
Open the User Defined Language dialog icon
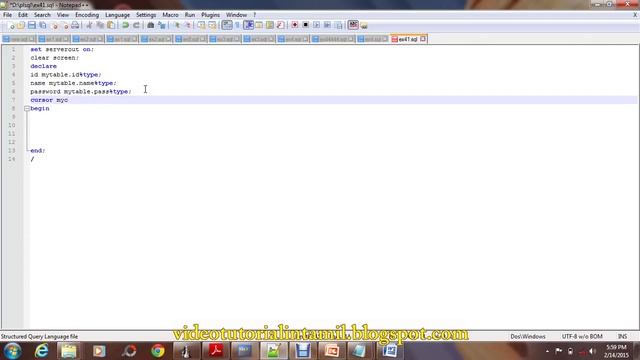[x=259, y=25]
